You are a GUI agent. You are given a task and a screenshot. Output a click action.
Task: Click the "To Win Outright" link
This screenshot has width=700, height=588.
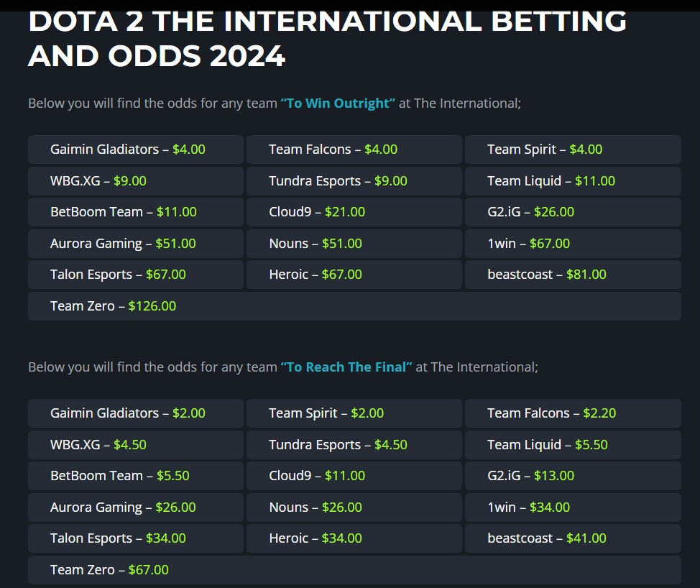[x=338, y=104]
